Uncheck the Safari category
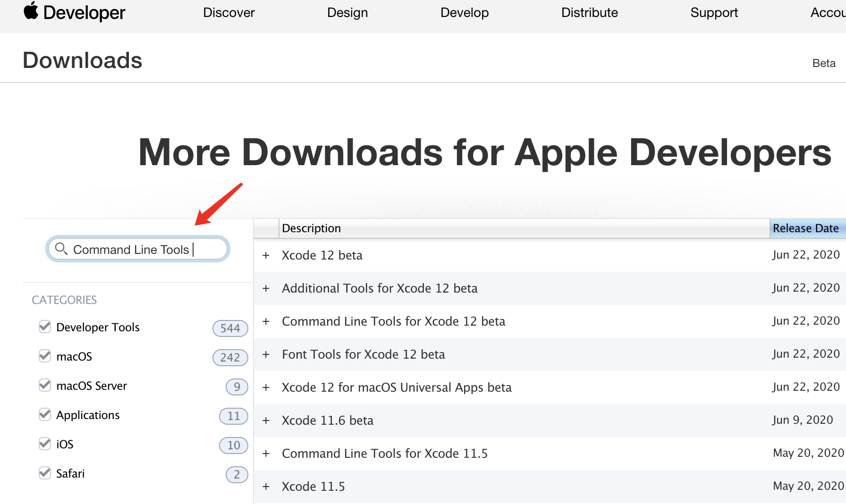 (45, 473)
